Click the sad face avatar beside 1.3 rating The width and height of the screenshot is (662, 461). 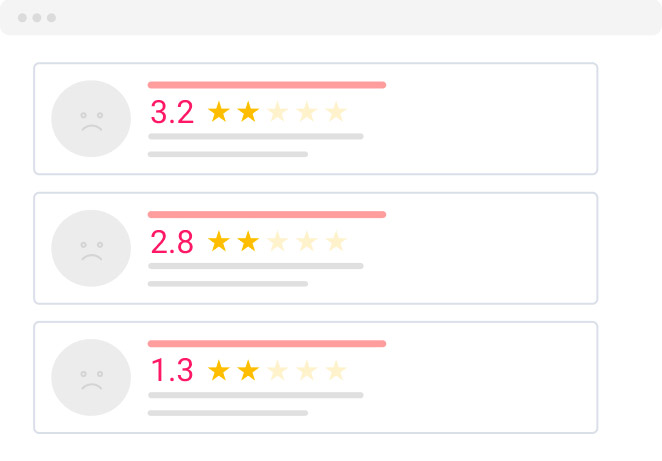point(91,377)
